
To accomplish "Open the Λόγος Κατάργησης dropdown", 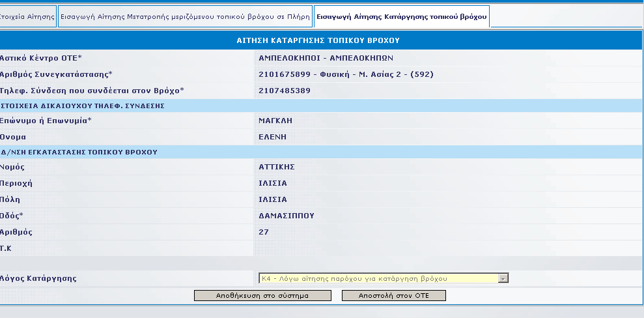I will pyautogui.click(x=384, y=278).
